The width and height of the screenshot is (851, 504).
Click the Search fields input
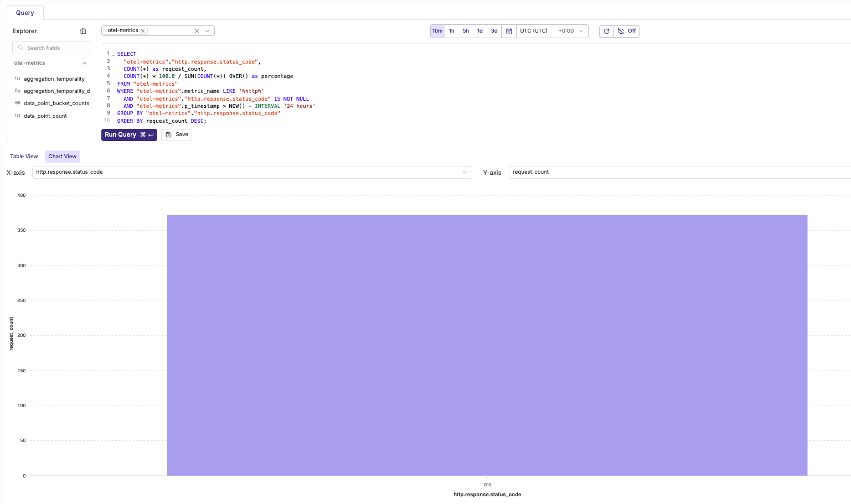[x=51, y=48]
